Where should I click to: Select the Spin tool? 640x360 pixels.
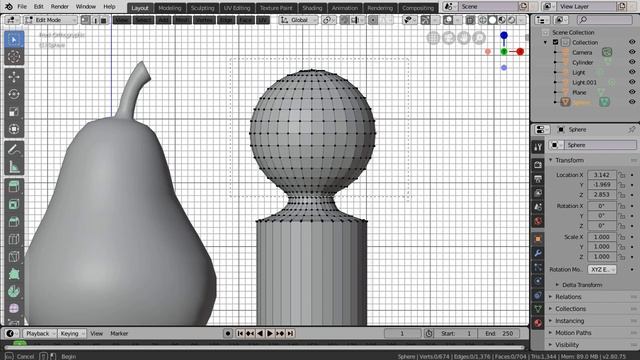pos(14,291)
